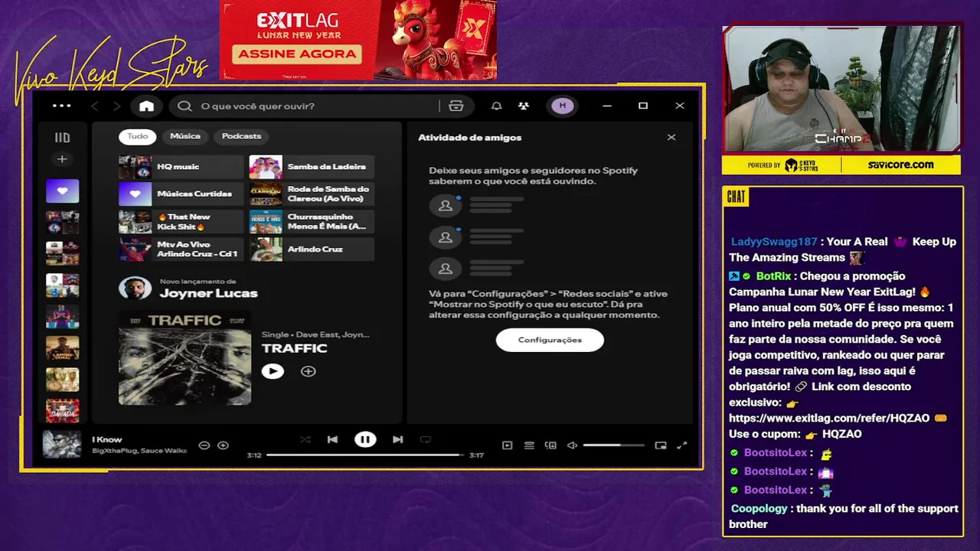Open 'That New Kick Shit' playlist card
Viewport: 980px width, 551px height.
181,222
